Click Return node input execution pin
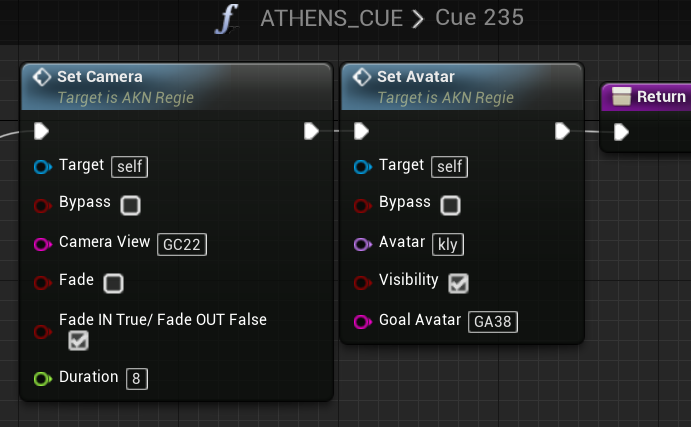 click(x=621, y=132)
